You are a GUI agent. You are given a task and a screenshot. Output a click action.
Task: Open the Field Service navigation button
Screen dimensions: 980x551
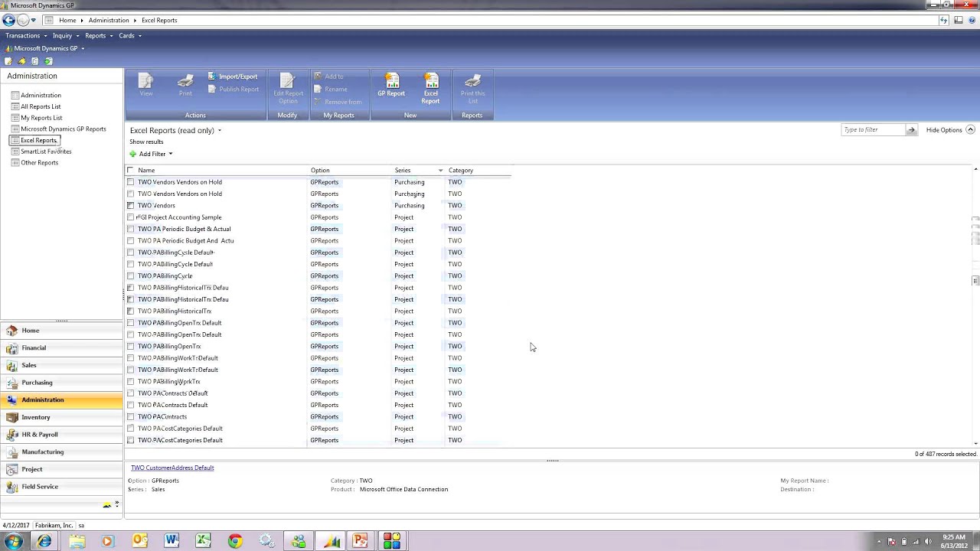point(61,487)
